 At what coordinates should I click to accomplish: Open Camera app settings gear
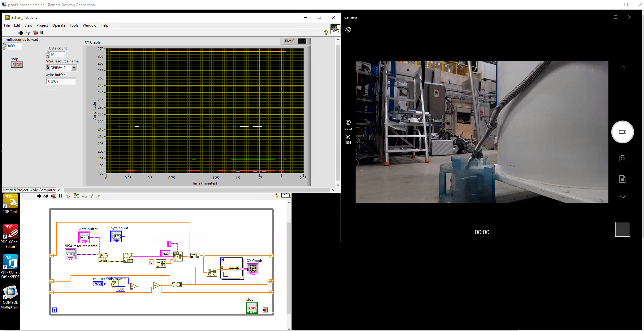coord(348,30)
